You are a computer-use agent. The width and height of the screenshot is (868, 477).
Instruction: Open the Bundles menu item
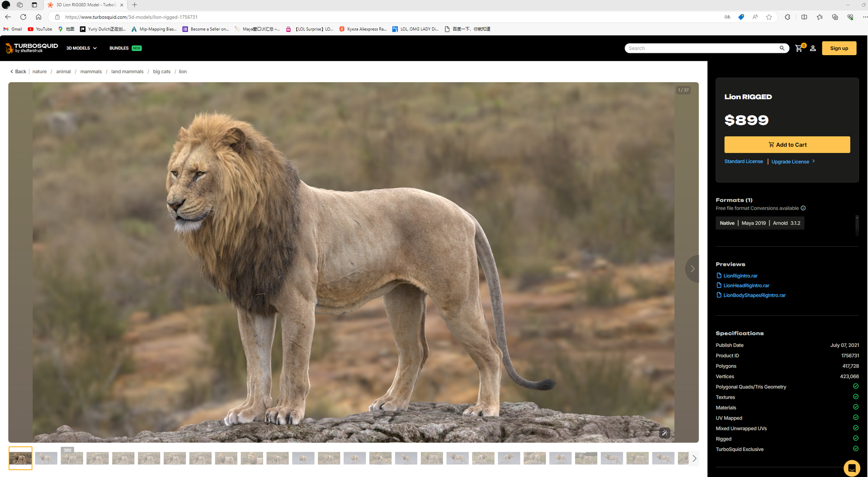(119, 48)
